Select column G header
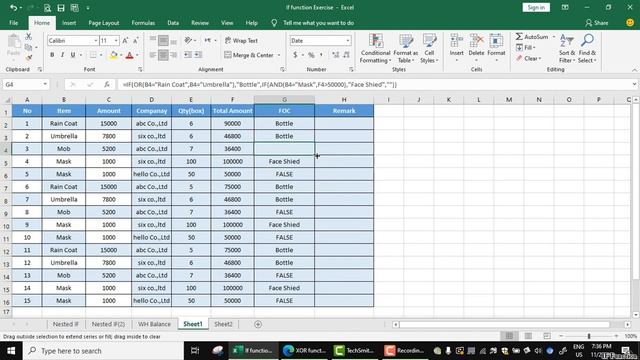The height and width of the screenshot is (360, 640). tap(284, 100)
